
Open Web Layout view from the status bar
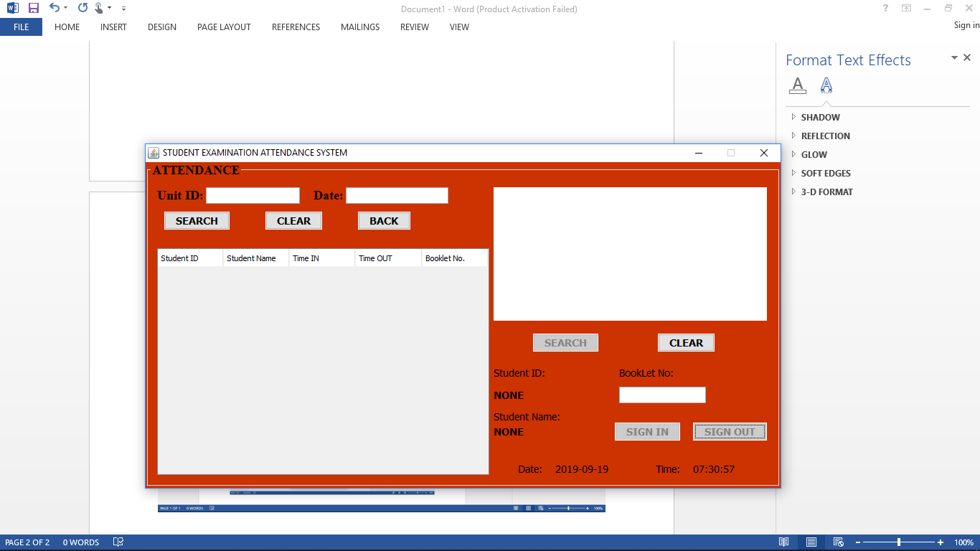(x=837, y=542)
